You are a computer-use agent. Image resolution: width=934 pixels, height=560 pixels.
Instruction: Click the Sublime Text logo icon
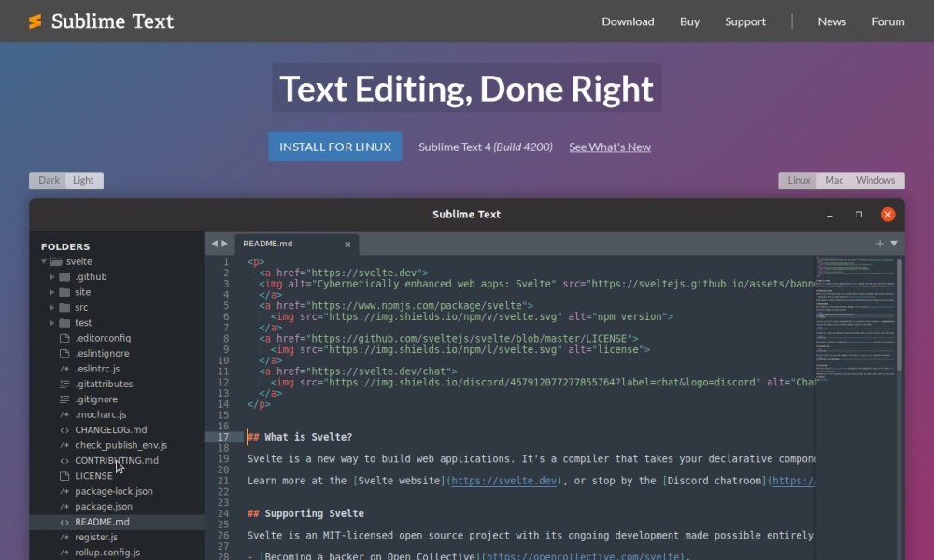click(x=35, y=21)
